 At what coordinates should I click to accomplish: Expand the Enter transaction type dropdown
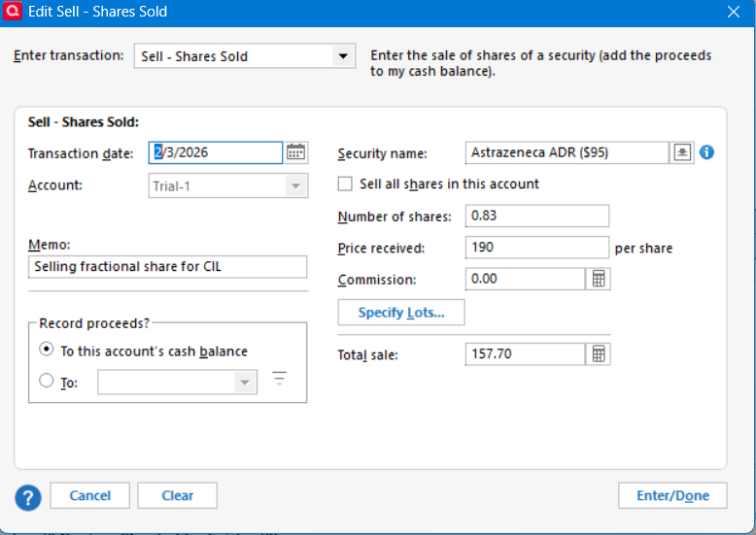click(343, 56)
